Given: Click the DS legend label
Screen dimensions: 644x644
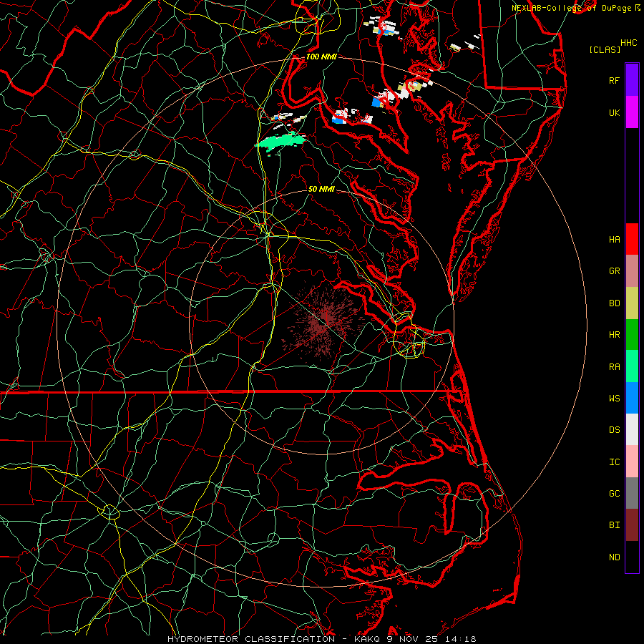Looking at the screenshot, I should (614, 430).
